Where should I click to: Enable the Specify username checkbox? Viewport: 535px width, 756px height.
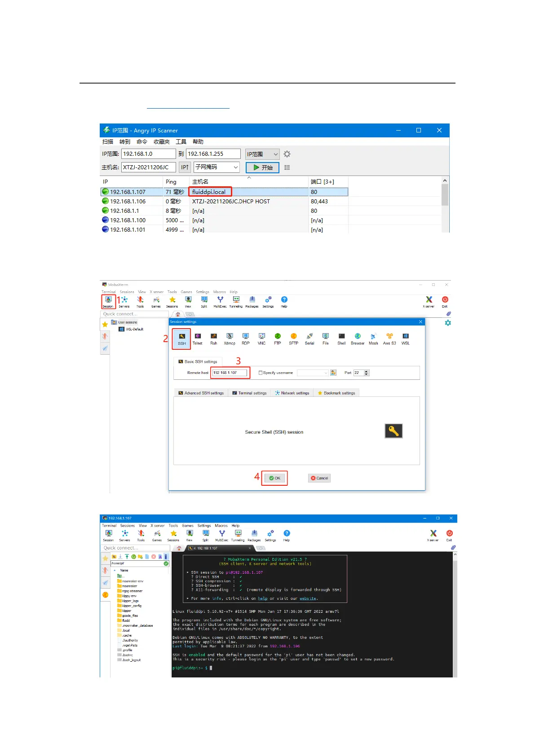pos(260,373)
